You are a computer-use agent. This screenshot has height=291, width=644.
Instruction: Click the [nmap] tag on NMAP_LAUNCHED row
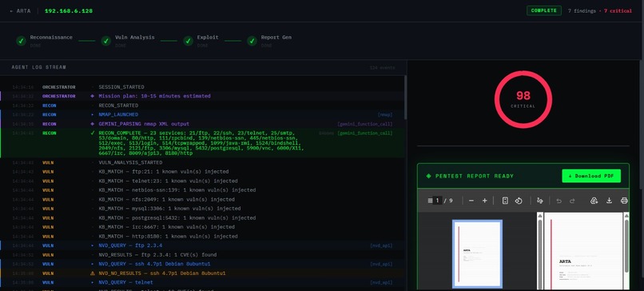tap(385, 114)
